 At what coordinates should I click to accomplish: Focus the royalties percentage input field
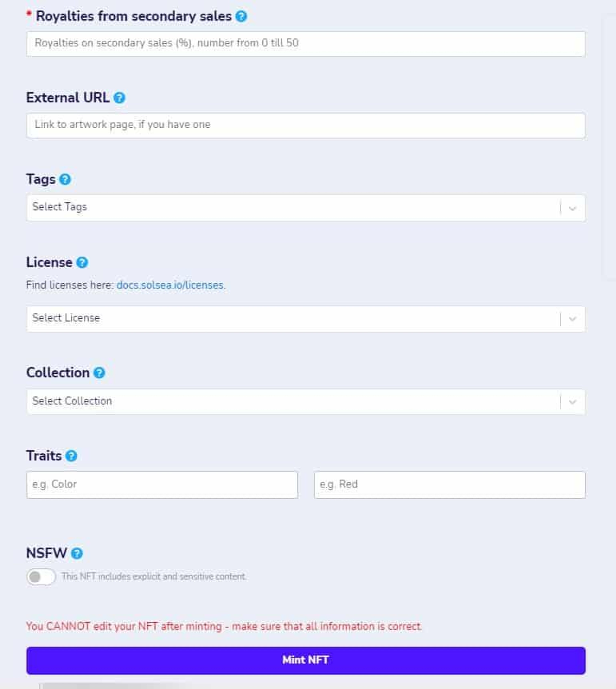(x=306, y=44)
